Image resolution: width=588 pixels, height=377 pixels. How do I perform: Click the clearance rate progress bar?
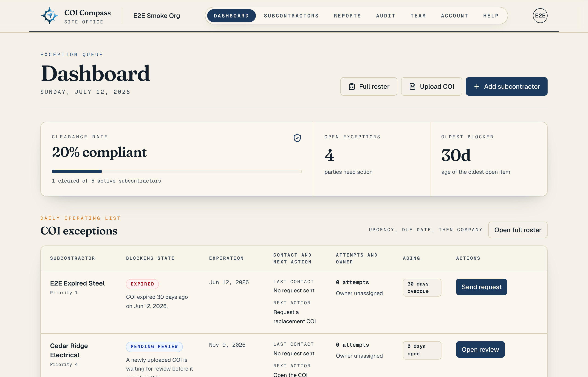pyautogui.click(x=177, y=172)
